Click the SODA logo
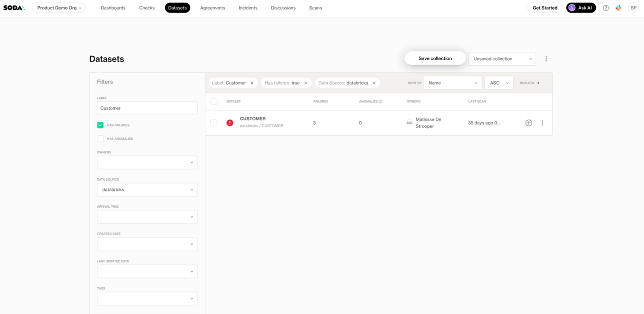The height and width of the screenshot is (314, 644). [x=14, y=8]
